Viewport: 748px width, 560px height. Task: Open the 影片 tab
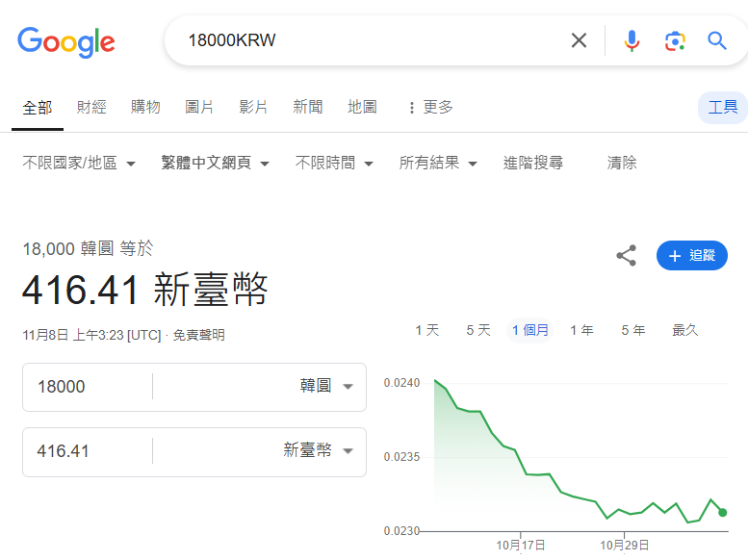click(x=253, y=107)
